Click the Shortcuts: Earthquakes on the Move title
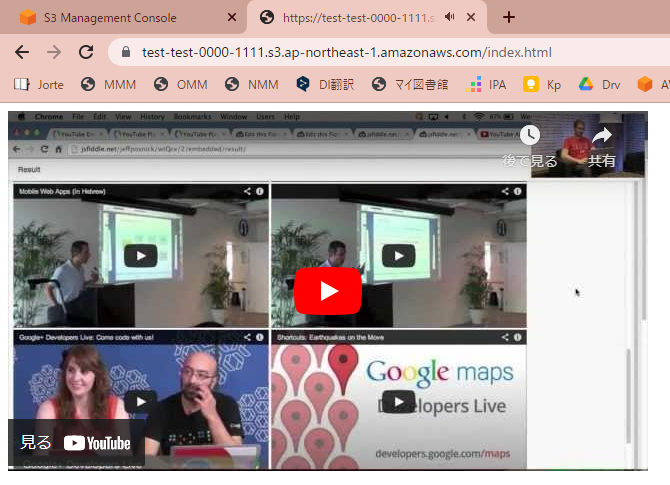 [330, 337]
